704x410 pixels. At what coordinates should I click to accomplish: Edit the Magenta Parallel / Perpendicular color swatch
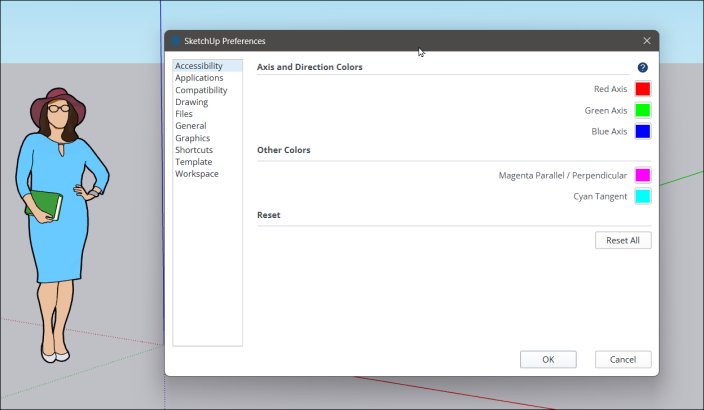click(642, 175)
